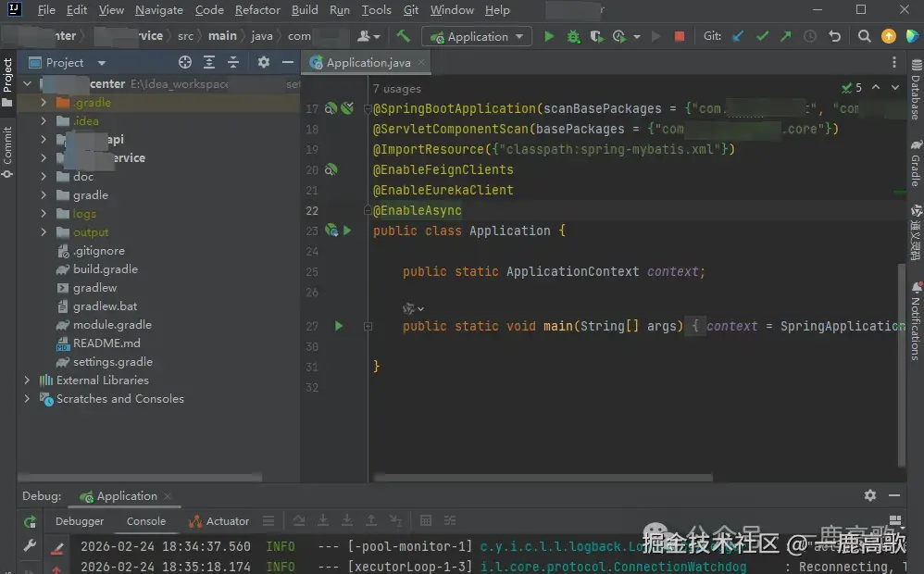
Task: Click Select Opened File target icon
Action: (185, 62)
